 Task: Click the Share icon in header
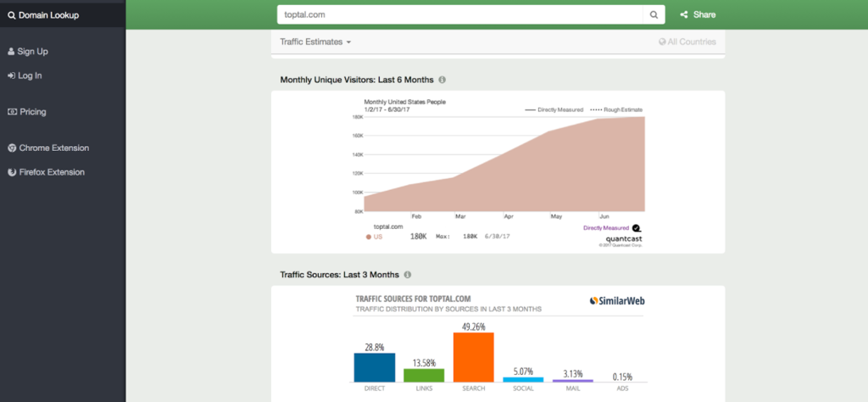pos(684,15)
